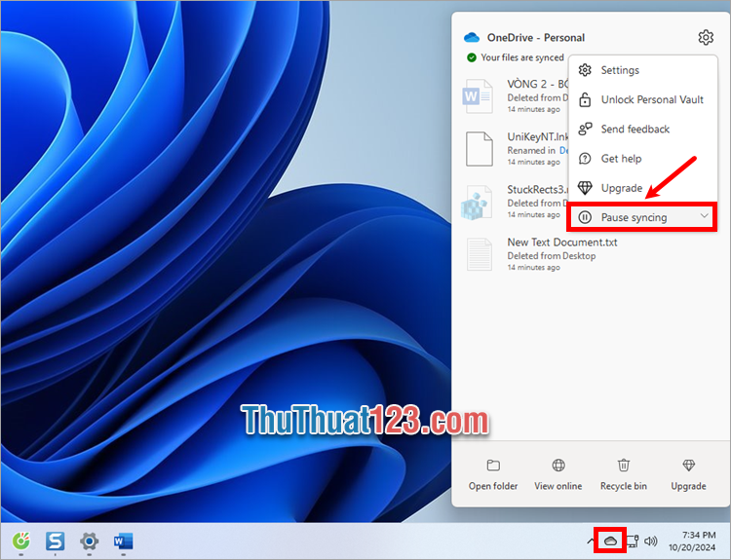Click the pause circle icon
731x560 pixels.
(585, 217)
